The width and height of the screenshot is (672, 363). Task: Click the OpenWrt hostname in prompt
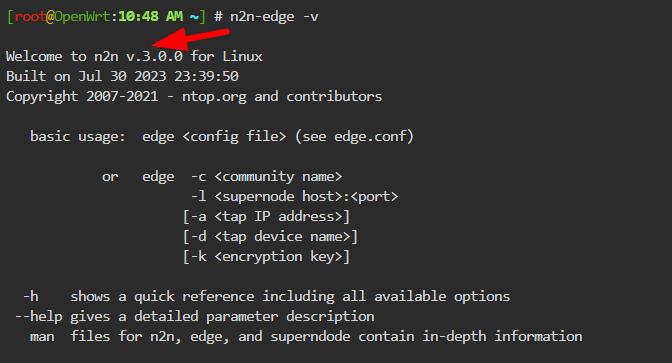[x=82, y=17]
